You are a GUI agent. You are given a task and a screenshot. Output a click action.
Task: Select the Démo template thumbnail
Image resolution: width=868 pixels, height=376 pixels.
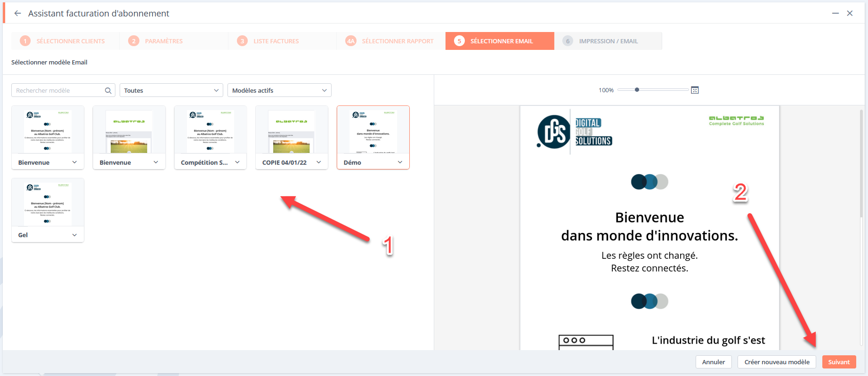tap(373, 130)
